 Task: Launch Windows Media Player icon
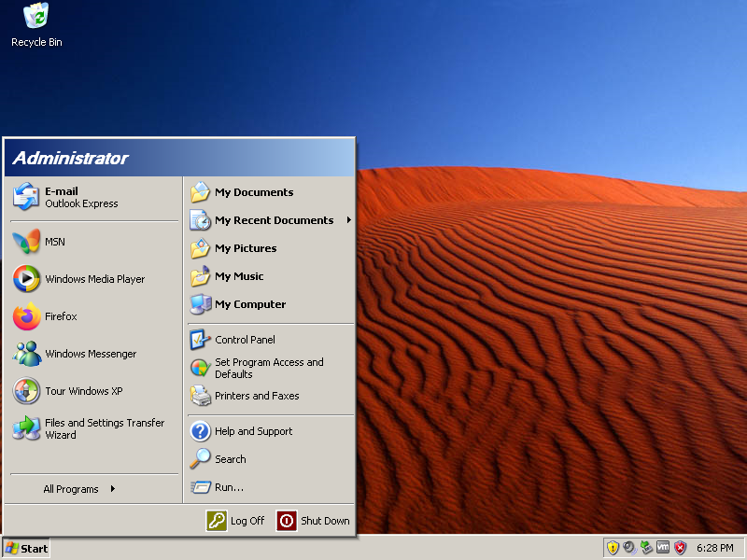tap(26, 279)
